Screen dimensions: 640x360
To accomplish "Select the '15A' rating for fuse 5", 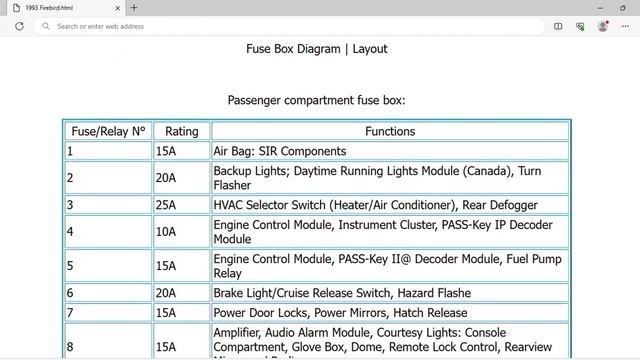I will (x=182, y=266).
